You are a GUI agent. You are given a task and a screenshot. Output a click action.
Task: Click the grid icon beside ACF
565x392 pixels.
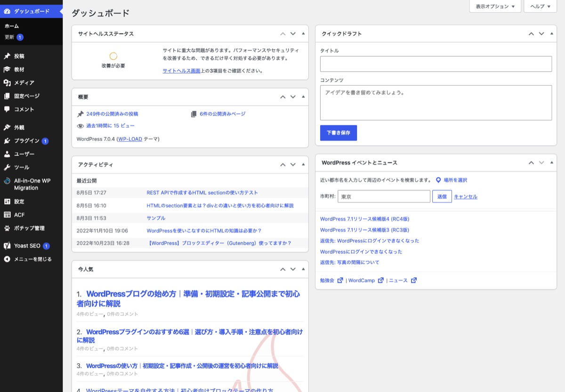pos(7,215)
